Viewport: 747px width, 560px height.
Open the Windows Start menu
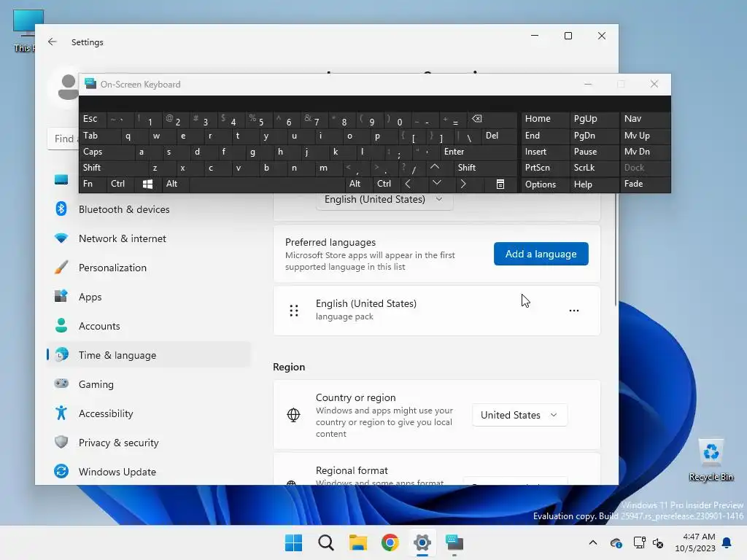click(293, 542)
